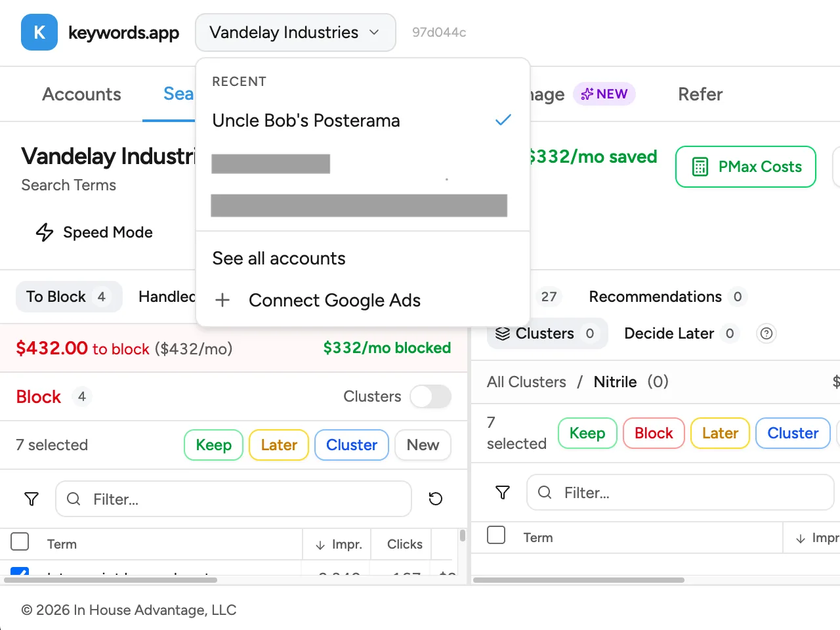Open the Refer tab
The image size is (840, 630).
point(700,94)
